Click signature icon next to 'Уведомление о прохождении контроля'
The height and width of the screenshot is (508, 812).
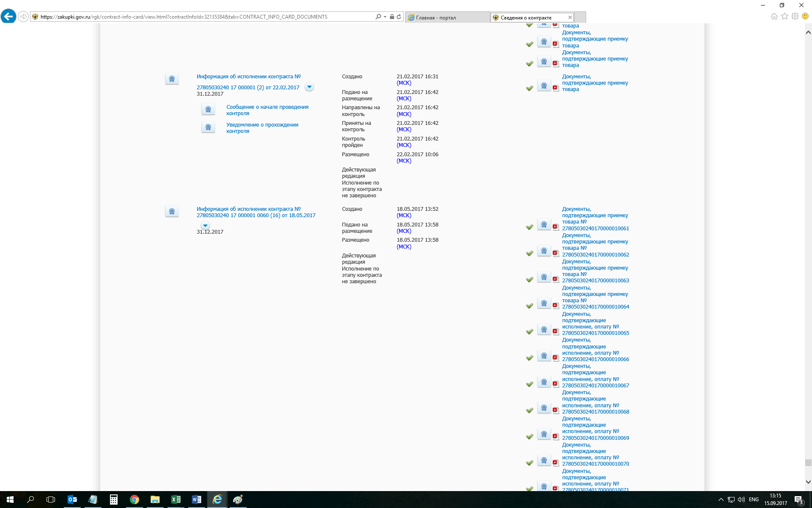[208, 127]
